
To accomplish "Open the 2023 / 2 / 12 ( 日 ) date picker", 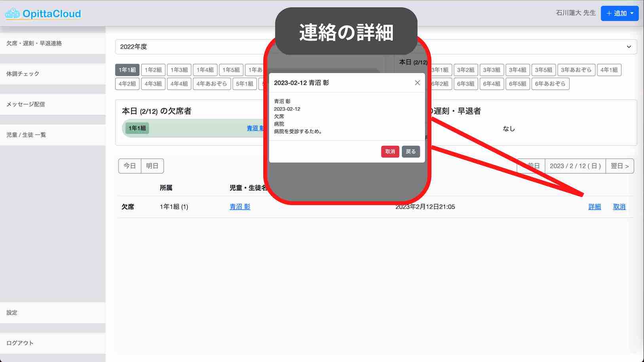I will pyautogui.click(x=575, y=166).
